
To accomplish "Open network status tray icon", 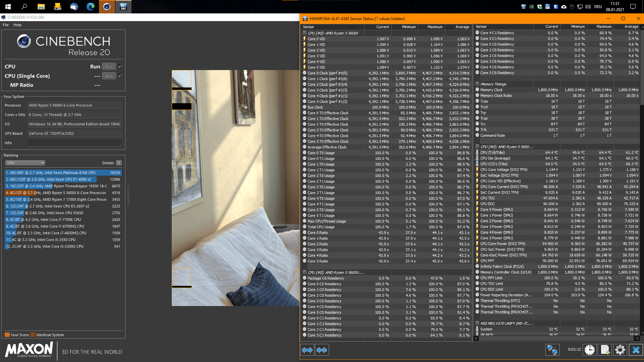I will [580, 7].
